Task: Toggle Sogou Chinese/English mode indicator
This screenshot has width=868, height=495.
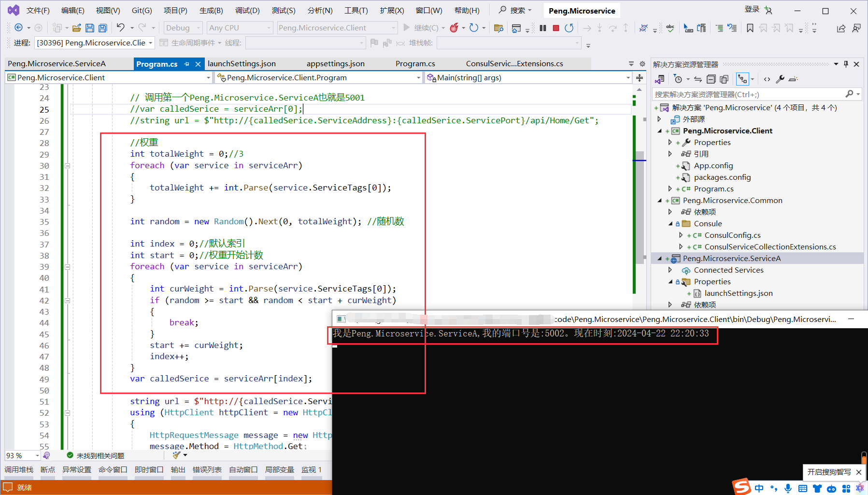Action: point(759,488)
